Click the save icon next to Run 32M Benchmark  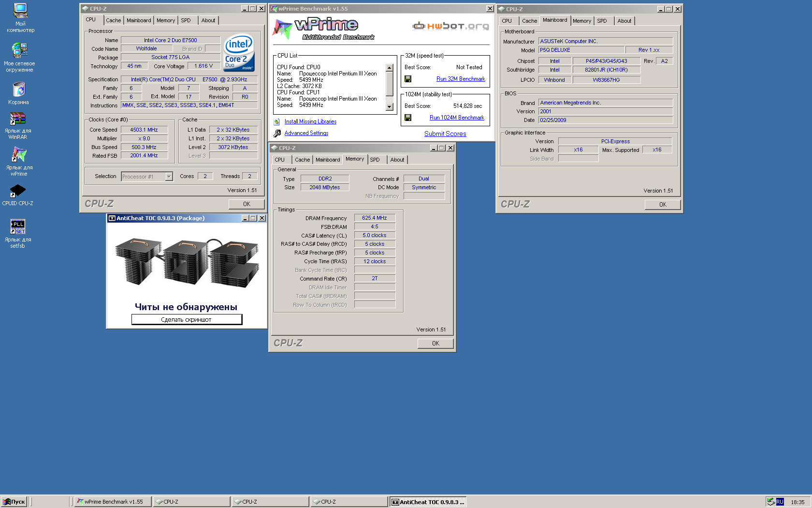[x=408, y=79]
